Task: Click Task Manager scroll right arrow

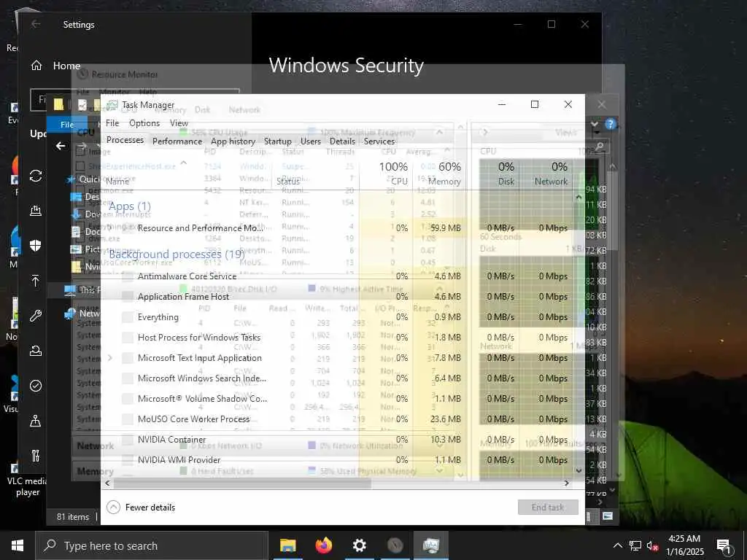Action: coord(566,483)
